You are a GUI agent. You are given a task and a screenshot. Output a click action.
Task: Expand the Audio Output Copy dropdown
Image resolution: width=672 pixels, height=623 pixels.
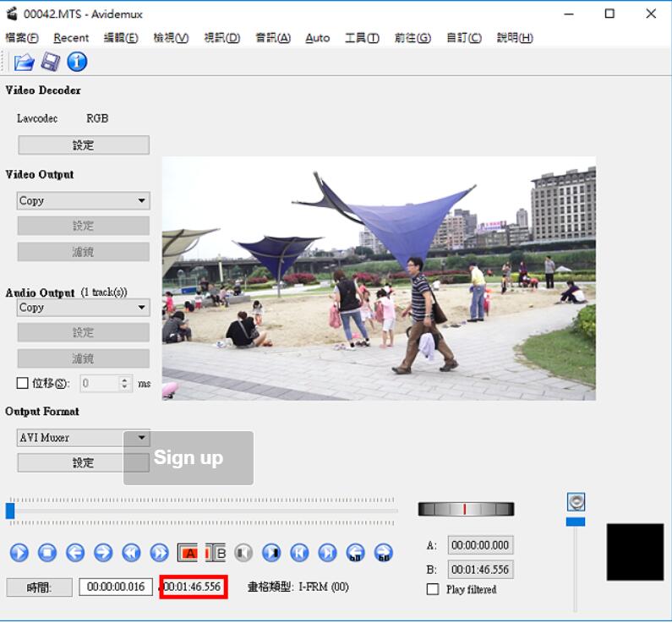pos(84,308)
